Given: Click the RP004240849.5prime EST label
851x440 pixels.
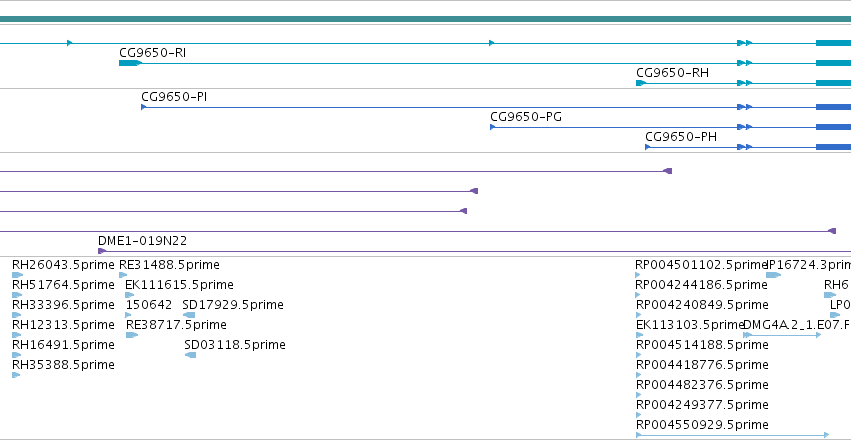Looking at the screenshot, I should click(702, 305).
